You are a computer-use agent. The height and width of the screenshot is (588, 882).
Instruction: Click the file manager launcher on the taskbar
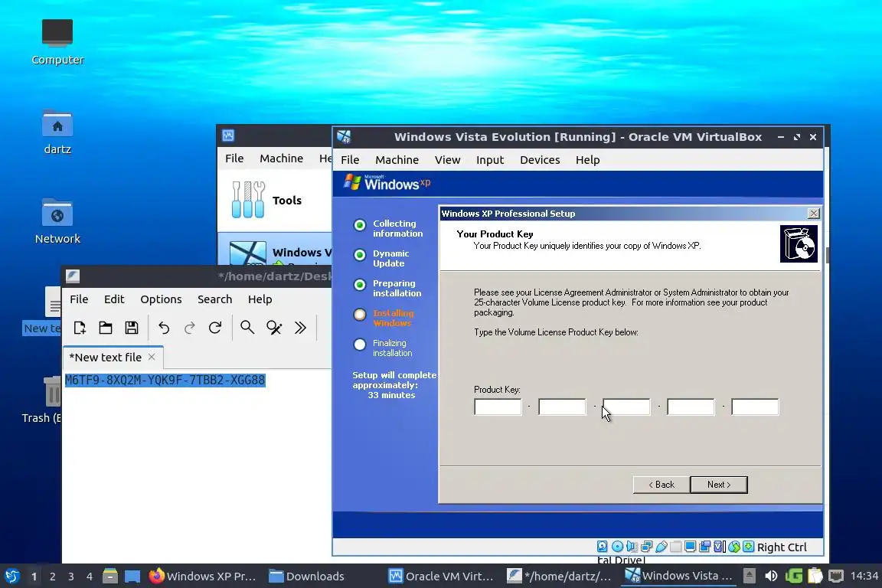(110, 576)
